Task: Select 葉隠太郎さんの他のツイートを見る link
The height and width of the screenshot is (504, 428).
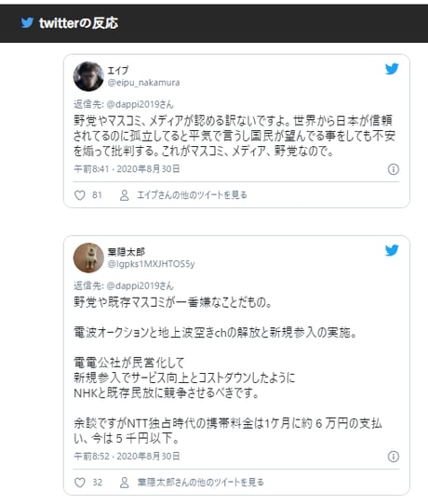Action: [x=200, y=482]
